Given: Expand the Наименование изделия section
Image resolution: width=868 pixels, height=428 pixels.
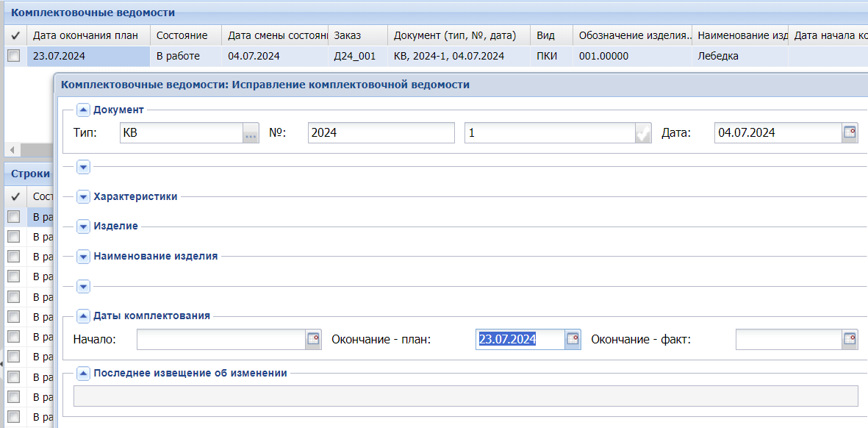Looking at the screenshot, I should 83,257.
